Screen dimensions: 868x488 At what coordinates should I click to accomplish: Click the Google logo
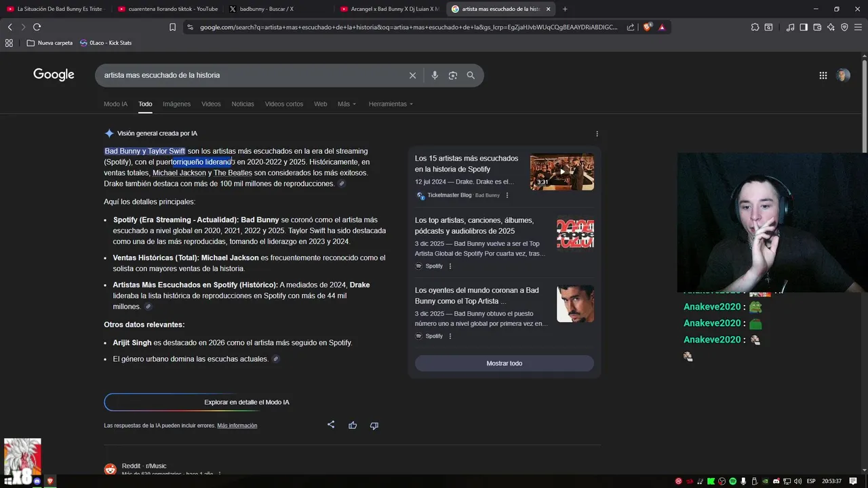[54, 75]
